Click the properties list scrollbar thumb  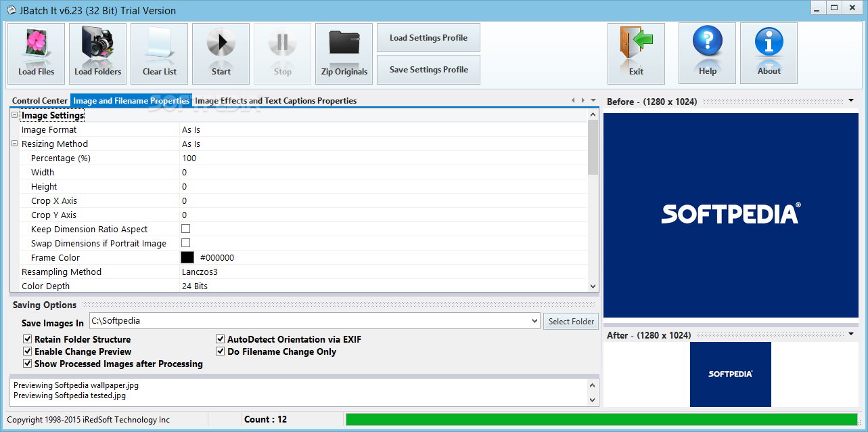click(x=593, y=148)
